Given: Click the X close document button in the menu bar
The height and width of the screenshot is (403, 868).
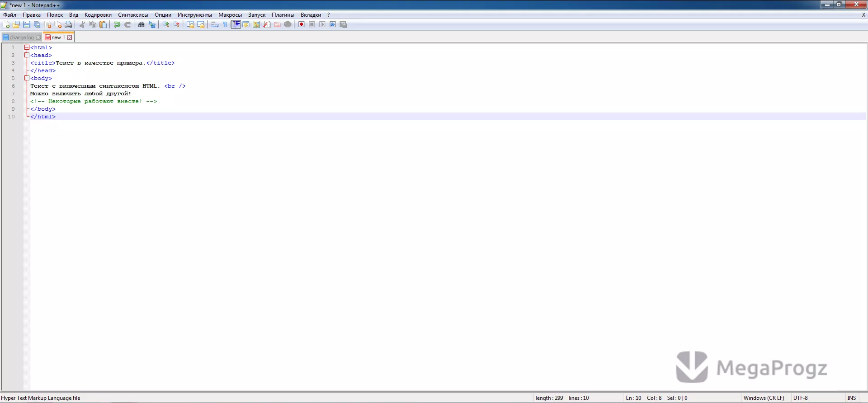Looking at the screenshot, I should 863,15.
